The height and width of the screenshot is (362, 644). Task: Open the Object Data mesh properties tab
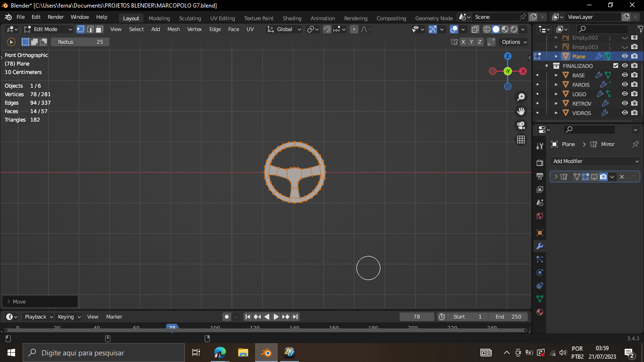tap(540, 299)
